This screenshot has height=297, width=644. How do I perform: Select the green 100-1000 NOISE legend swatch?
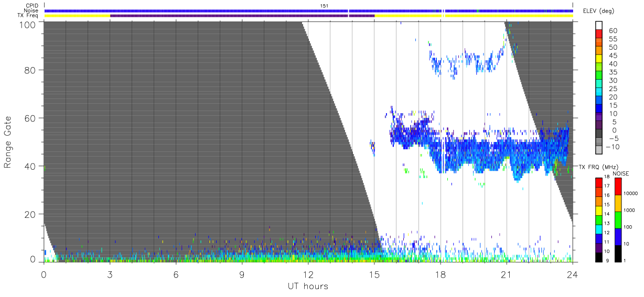tap(617, 219)
